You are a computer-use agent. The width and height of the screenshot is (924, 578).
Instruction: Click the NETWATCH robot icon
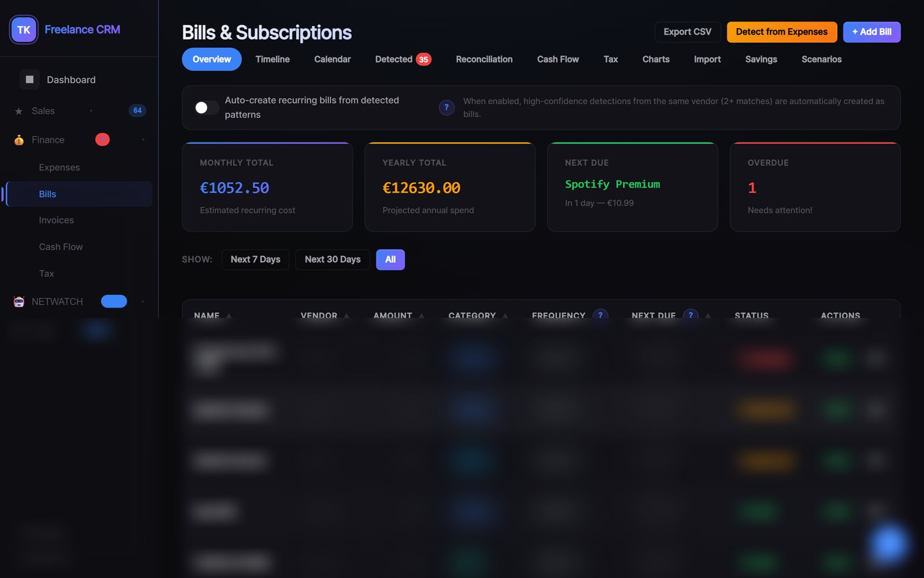[x=19, y=302]
